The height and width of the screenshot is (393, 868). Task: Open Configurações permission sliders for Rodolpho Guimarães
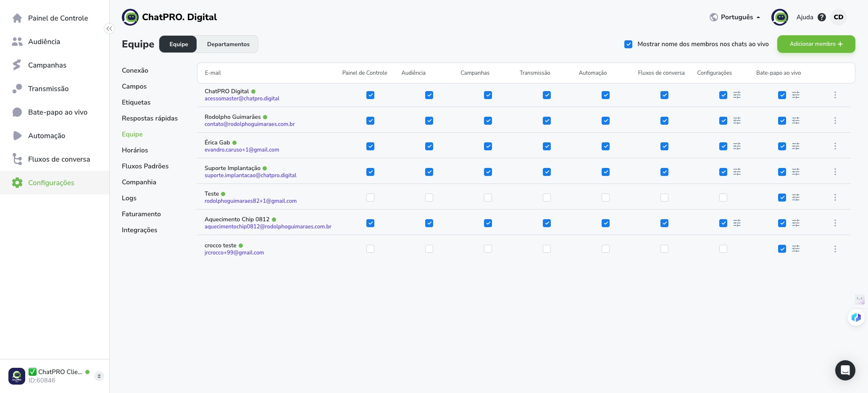pos(737,121)
